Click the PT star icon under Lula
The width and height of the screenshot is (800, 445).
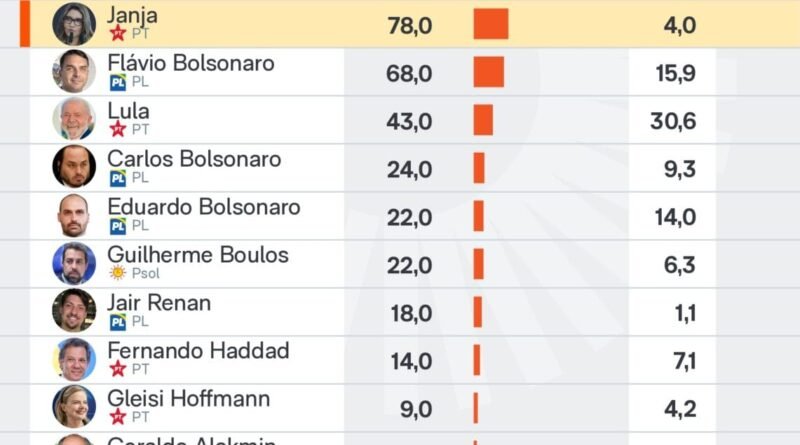coord(118,129)
